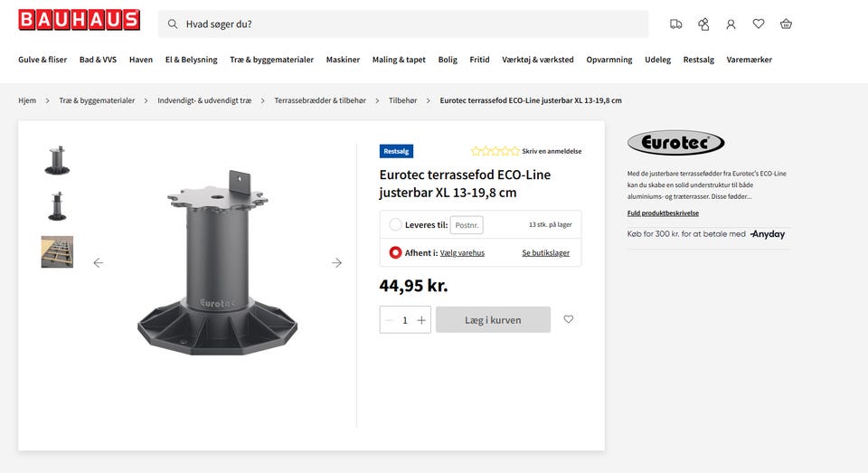The width and height of the screenshot is (868, 473).
Task: Open Varemærker menu
Action: click(x=749, y=60)
